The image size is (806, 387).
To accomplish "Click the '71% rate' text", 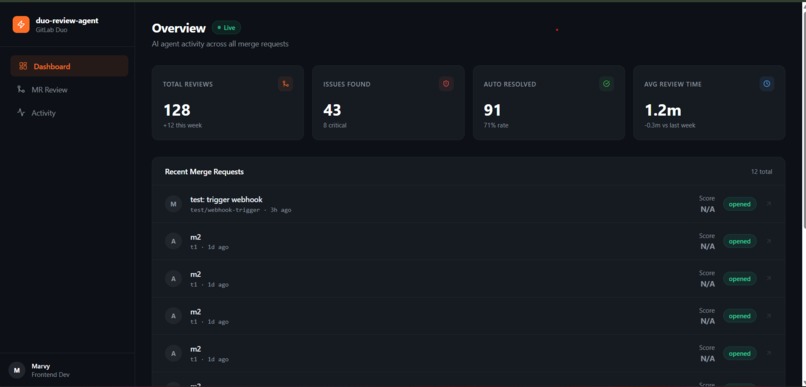I will click(496, 125).
